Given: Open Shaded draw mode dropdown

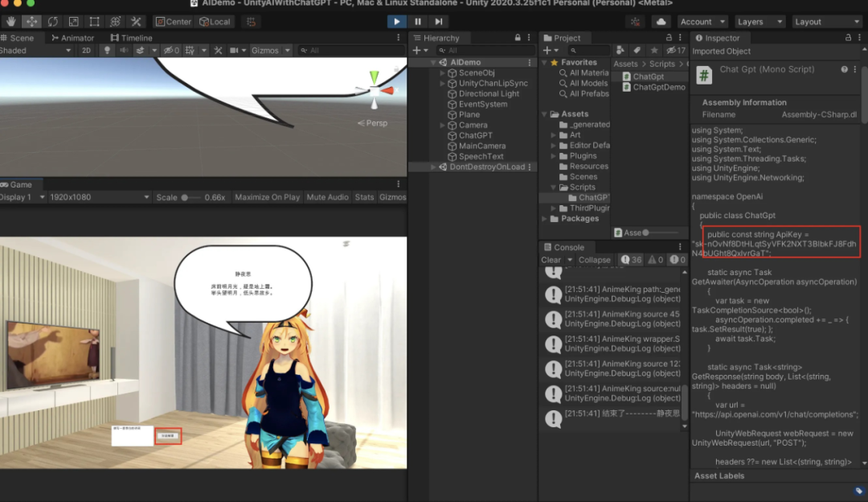Looking at the screenshot, I should click(35, 51).
